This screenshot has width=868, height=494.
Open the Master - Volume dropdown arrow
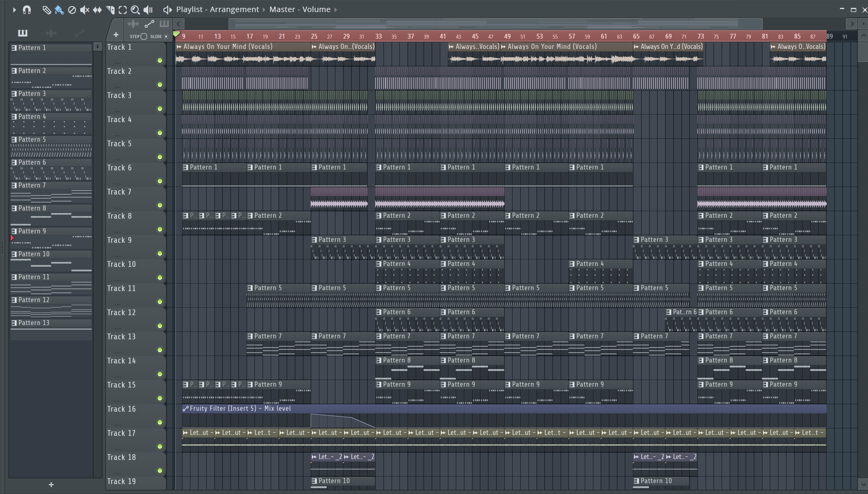336,10
